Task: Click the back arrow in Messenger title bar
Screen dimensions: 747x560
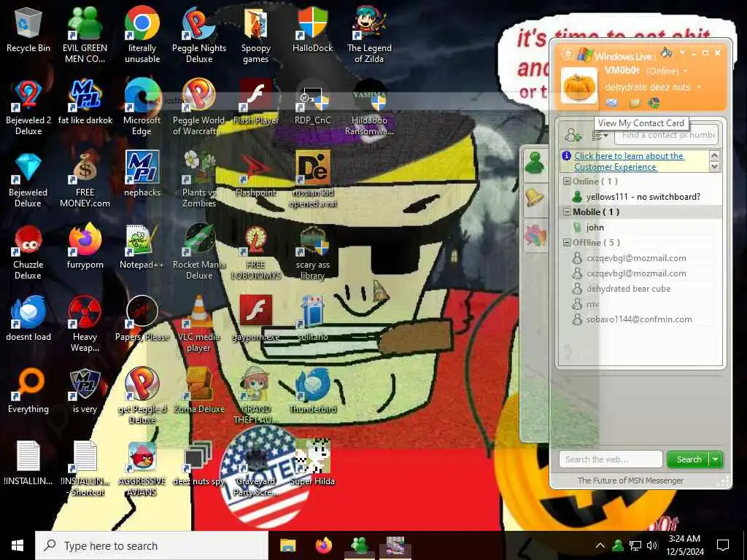Action: (x=568, y=54)
